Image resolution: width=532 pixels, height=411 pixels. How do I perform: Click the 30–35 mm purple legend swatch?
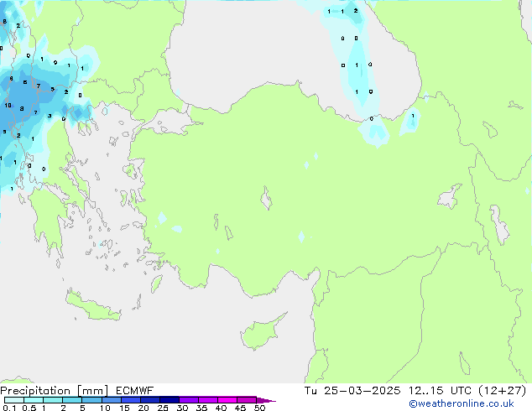pos(188,400)
